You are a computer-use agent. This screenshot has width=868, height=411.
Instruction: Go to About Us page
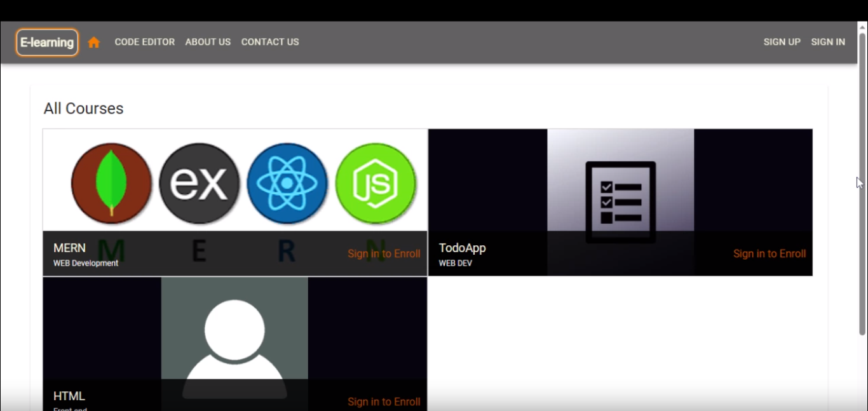pyautogui.click(x=208, y=42)
